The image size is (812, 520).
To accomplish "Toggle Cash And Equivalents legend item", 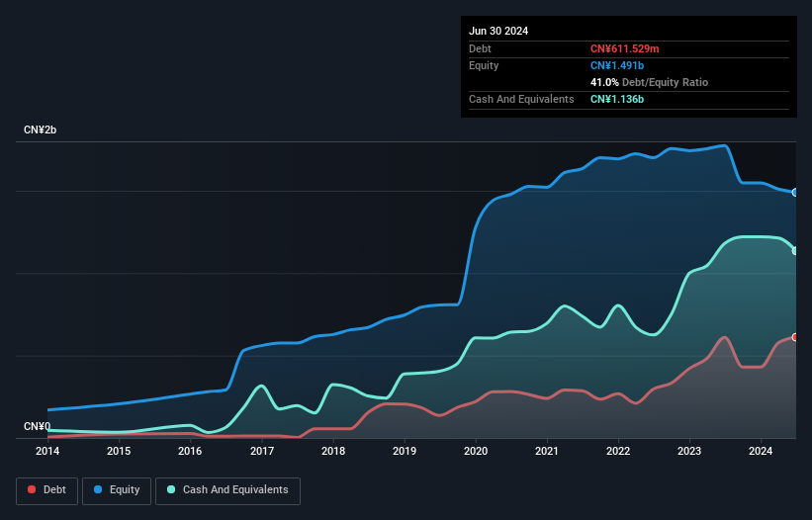I will 227,490.
